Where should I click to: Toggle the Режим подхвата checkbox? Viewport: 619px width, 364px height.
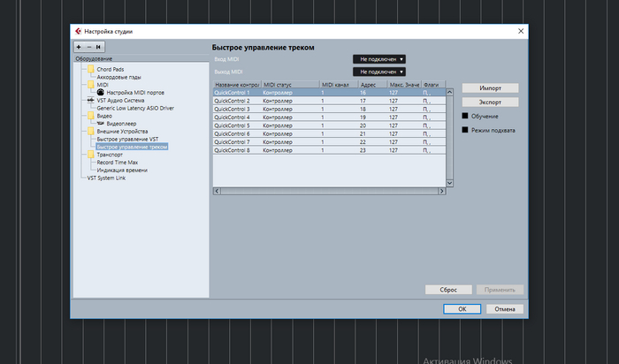464,130
